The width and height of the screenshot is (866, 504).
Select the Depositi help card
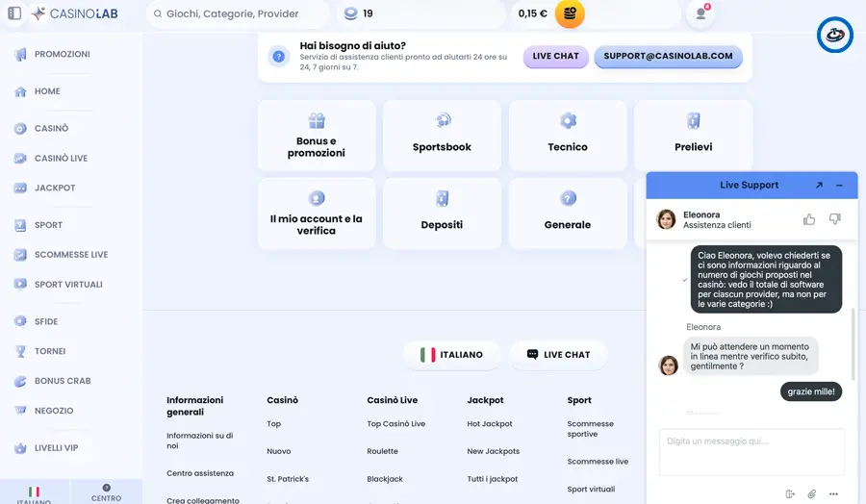click(x=442, y=214)
